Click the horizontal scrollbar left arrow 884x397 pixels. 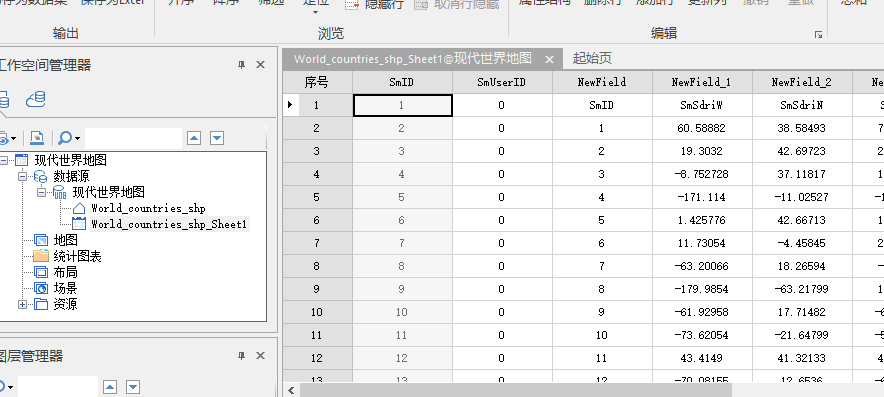tap(291, 390)
